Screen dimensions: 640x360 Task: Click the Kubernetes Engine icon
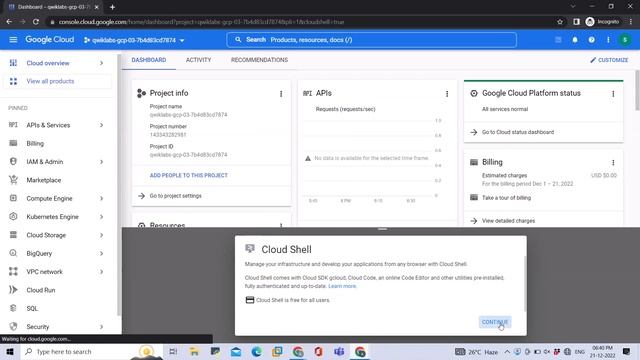[13, 216]
